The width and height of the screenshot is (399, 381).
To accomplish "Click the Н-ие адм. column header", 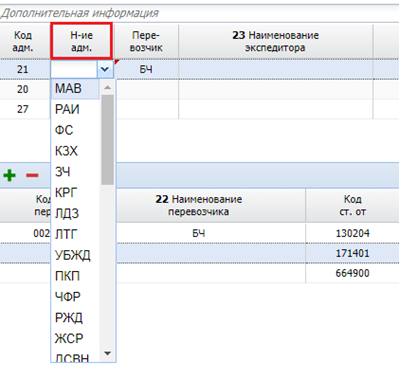I will pyautogui.click(x=81, y=41).
